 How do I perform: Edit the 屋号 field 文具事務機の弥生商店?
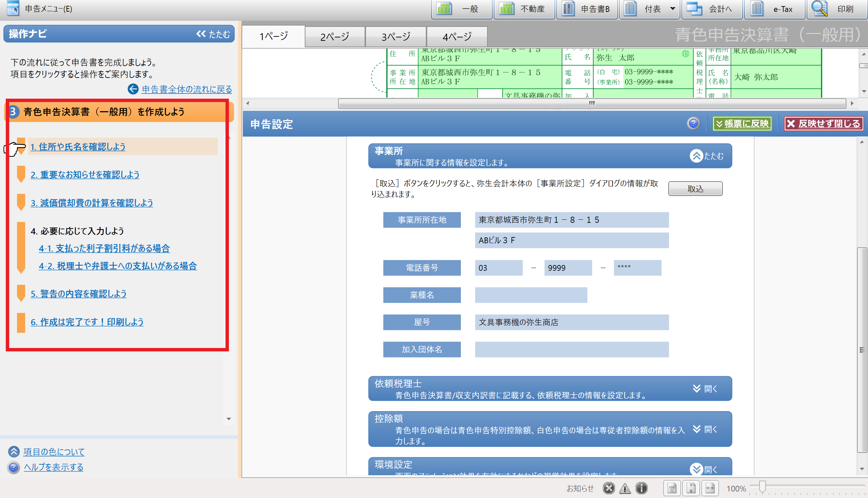pyautogui.click(x=571, y=322)
